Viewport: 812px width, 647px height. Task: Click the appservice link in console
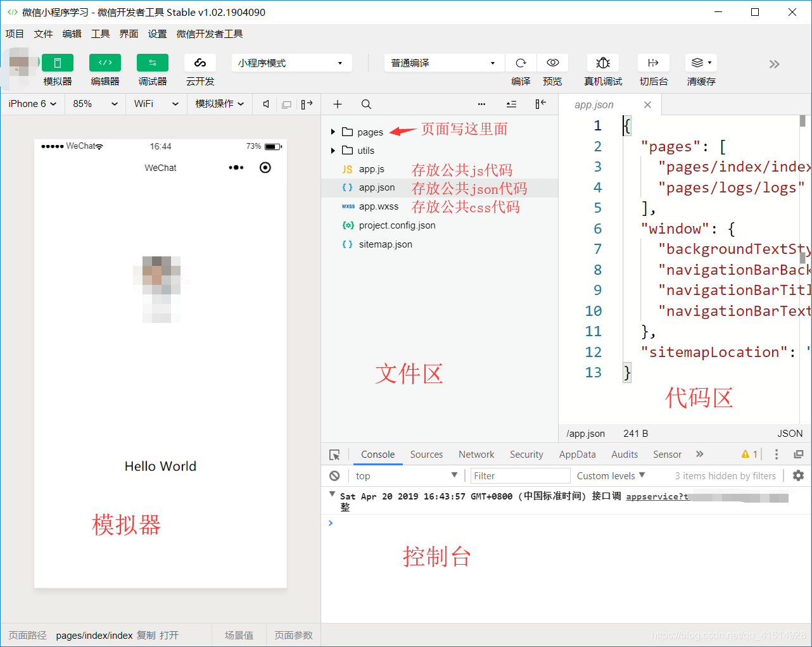657,496
